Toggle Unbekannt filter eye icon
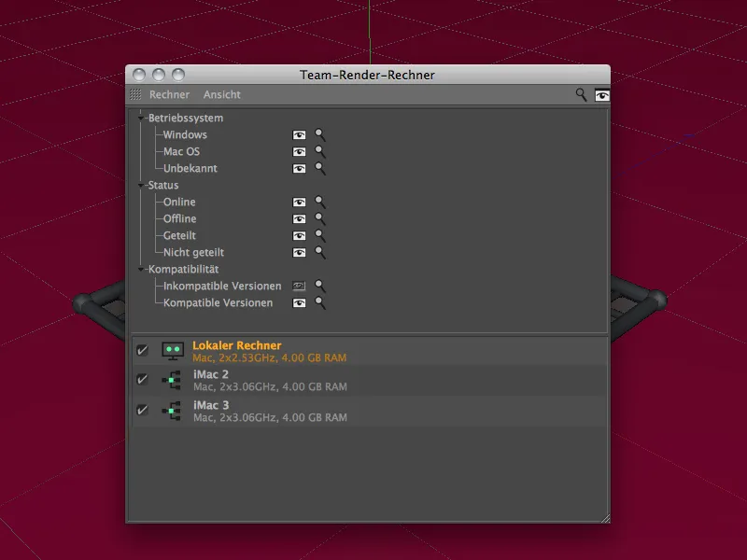 pos(299,169)
